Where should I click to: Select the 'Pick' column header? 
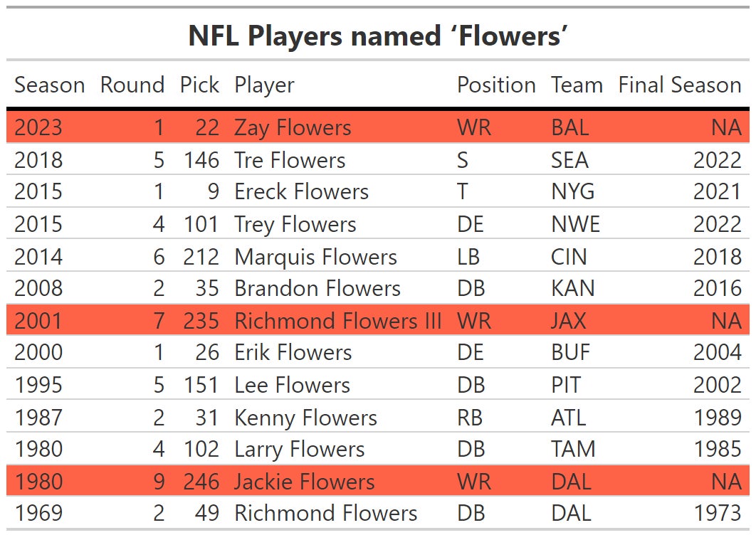coord(199,85)
